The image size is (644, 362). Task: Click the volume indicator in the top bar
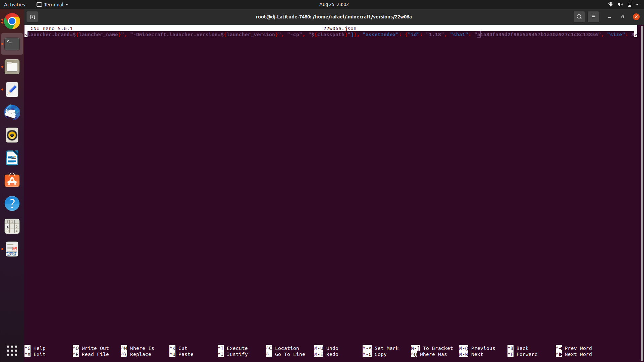[x=620, y=4]
